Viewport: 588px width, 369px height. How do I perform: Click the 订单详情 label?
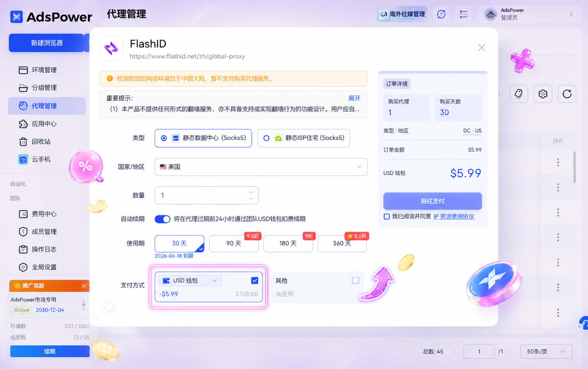[x=396, y=84]
